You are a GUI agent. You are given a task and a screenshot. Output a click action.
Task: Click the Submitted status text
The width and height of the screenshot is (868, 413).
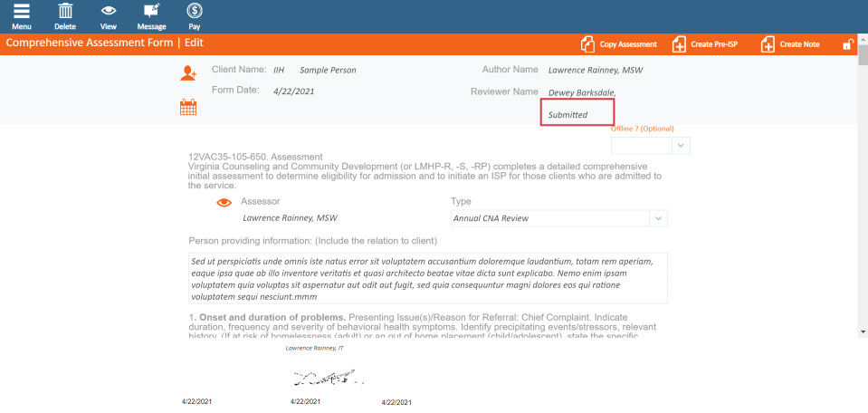click(568, 115)
